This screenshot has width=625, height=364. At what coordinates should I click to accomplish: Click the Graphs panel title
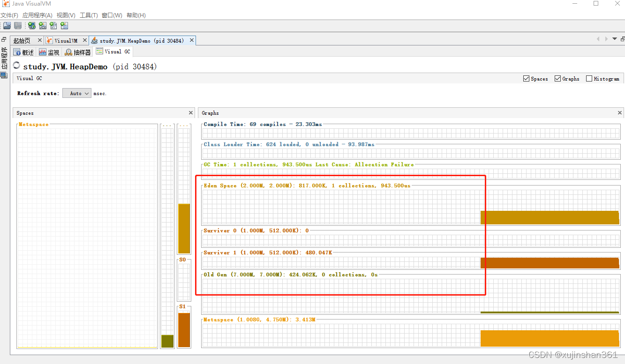click(x=210, y=113)
